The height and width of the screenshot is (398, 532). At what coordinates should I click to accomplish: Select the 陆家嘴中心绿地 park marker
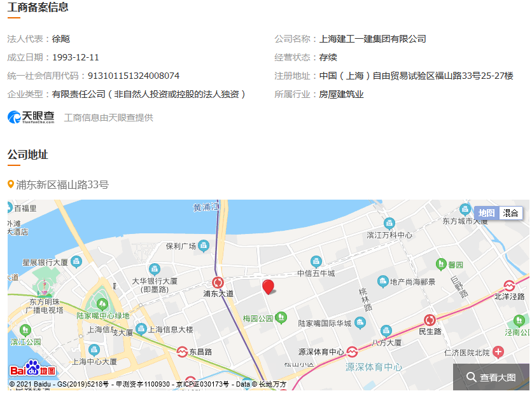(102, 304)
